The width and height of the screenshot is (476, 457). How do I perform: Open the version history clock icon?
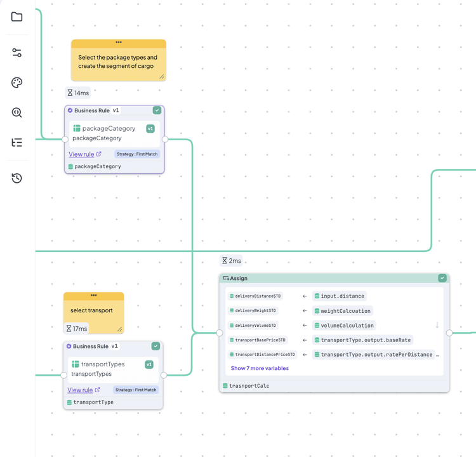click(x=17, y=178)
